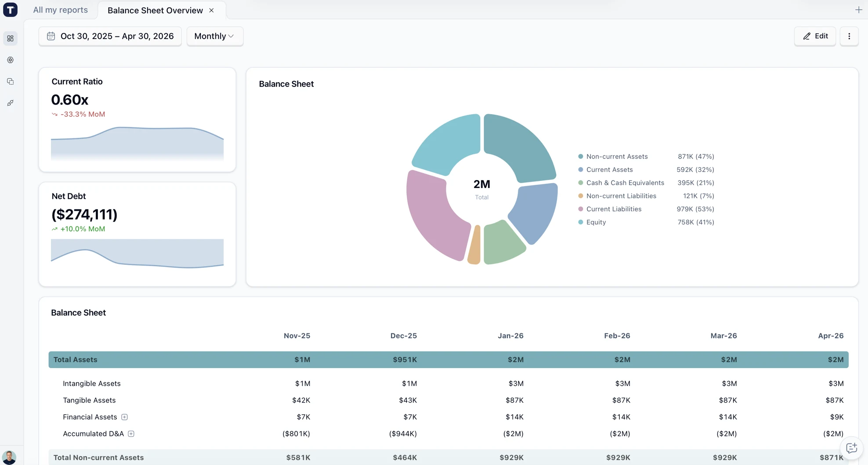The image size is (868, 465).
Task: Click the $581K Total Non-current Assets cell
Action: [x=298, y=458]
